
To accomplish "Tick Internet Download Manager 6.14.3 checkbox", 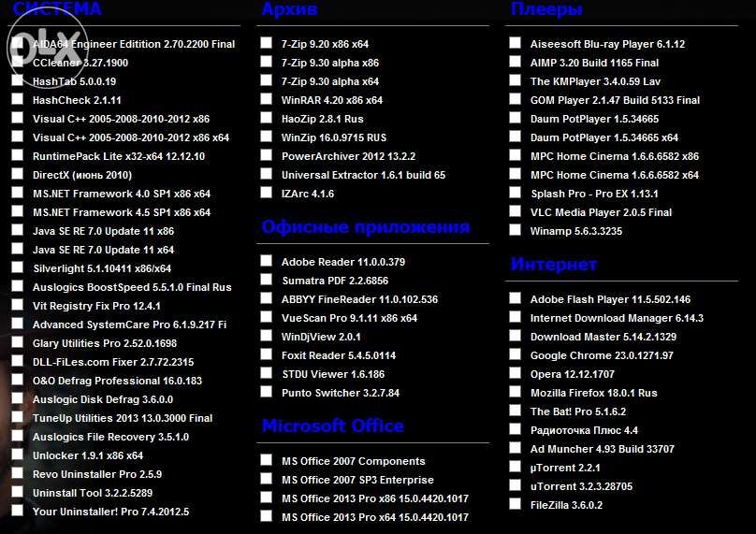I will [515, 317].
